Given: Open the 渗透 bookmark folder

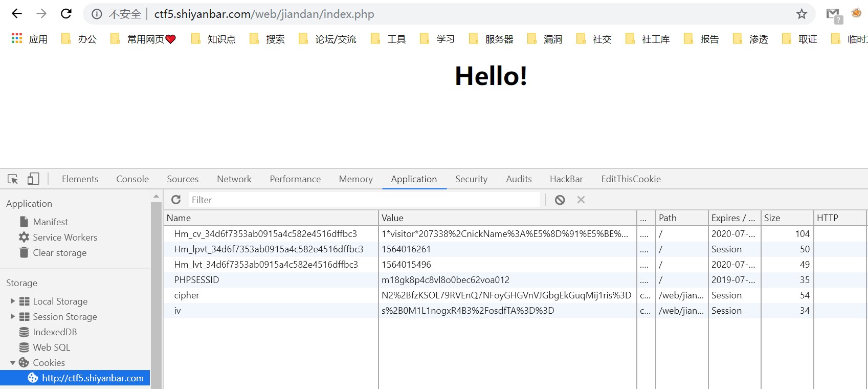Looking at the screenshot, I should [x=750, y=39].
